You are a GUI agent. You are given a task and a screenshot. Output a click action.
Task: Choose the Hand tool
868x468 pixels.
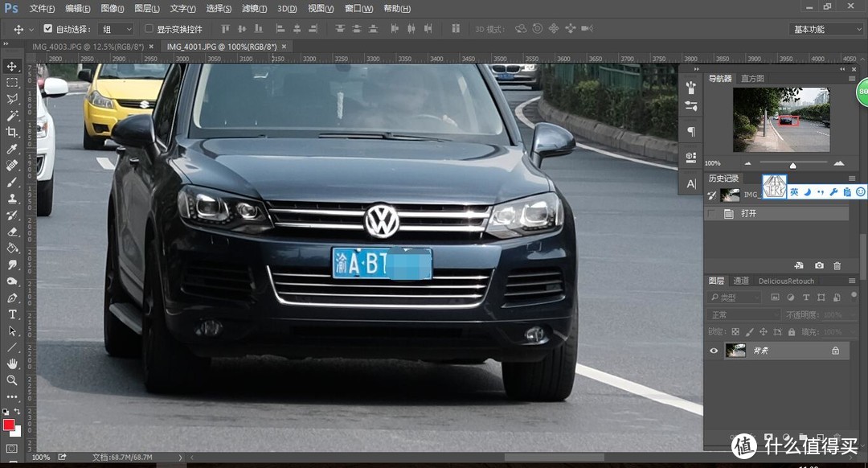click(12, 364)
